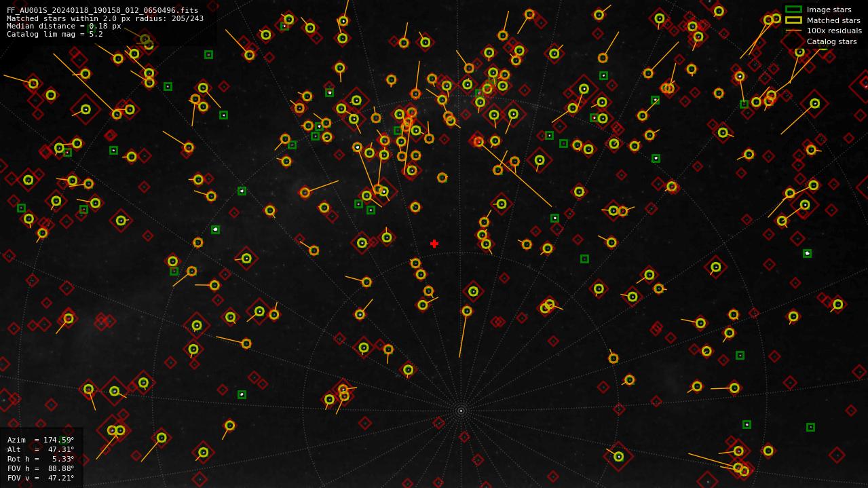Screen dimensions: 868x488
Task: Click the red cross at image center
Action: [434, 244]
